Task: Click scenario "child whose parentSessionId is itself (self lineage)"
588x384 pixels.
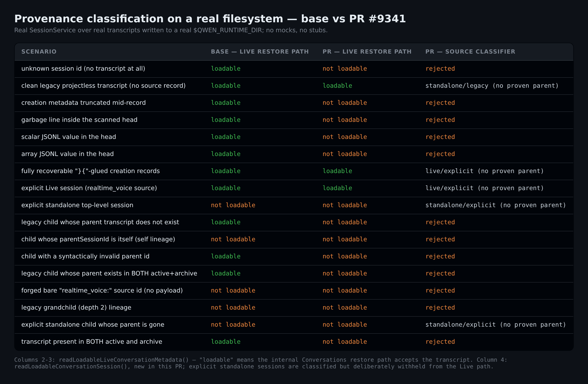Action: [98, 239]
